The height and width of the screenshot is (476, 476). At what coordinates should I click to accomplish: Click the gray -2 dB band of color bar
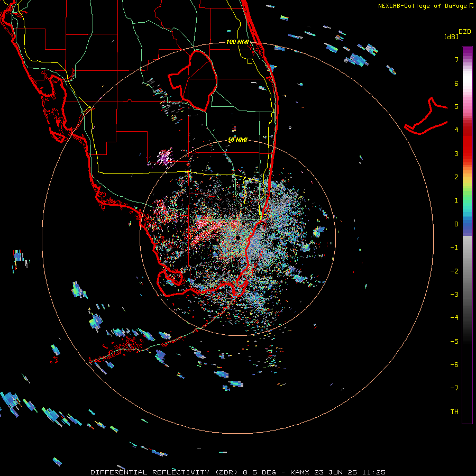tap(467, 271)
